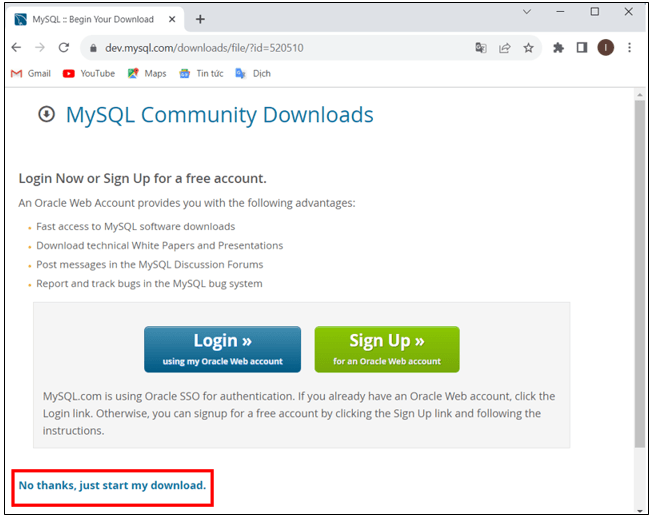This screenshot has height=521, width=652.
Task: Click the share page icon
Action: click(x=505, y=47)
